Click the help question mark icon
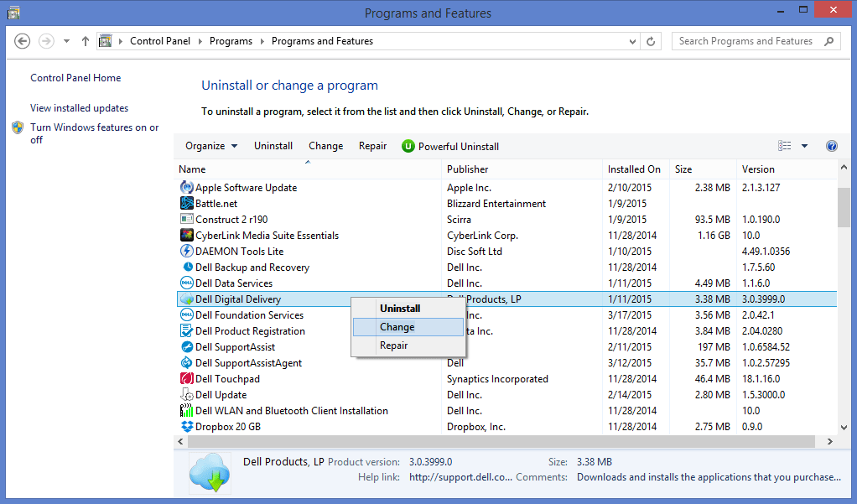 click(832, 146)
